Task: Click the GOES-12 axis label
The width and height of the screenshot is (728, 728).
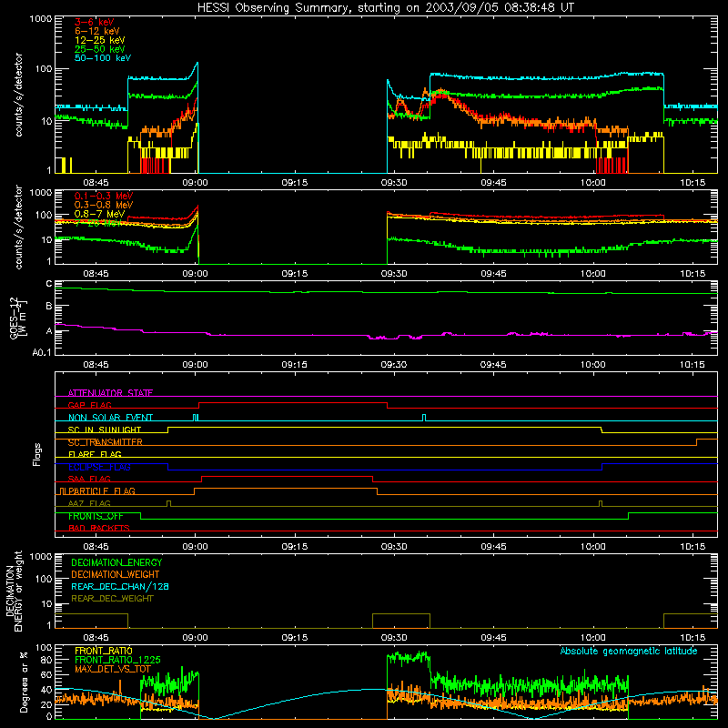Action: (17, 318)
